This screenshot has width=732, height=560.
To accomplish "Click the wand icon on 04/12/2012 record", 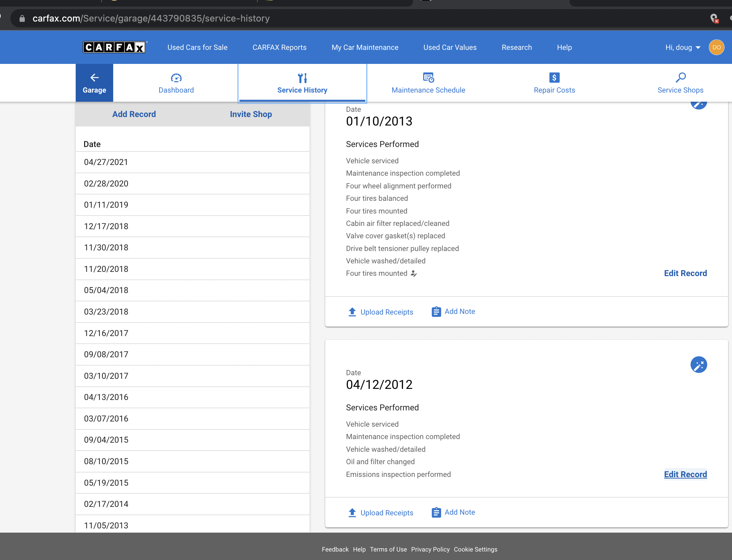I will pyautogui.click(x=699, y=365).
